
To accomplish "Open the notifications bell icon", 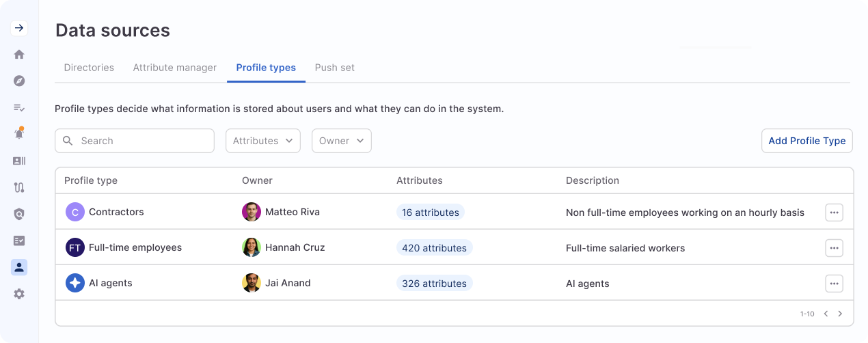I will click(x=19, y=133).
